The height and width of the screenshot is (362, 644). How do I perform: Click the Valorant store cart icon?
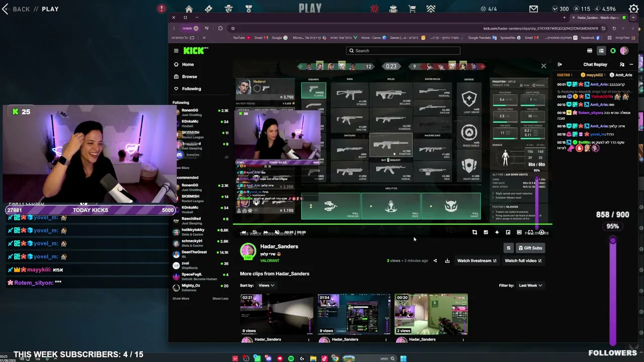click(412, 9)
